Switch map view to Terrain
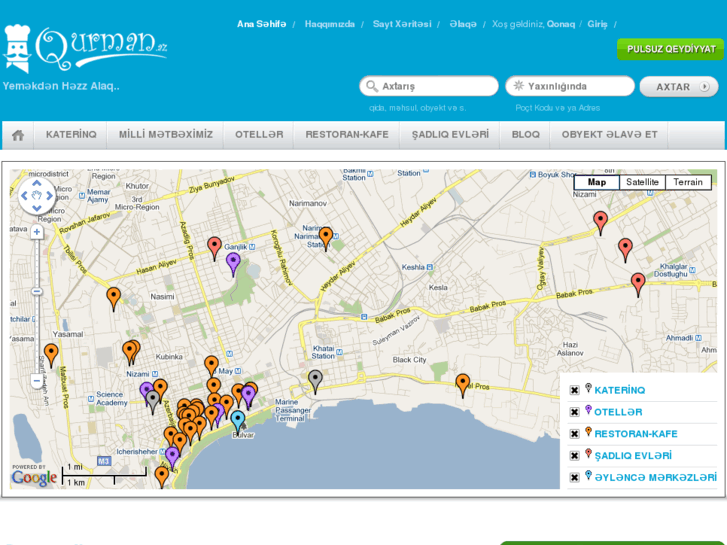727x545 pixels. pos(688,182)
